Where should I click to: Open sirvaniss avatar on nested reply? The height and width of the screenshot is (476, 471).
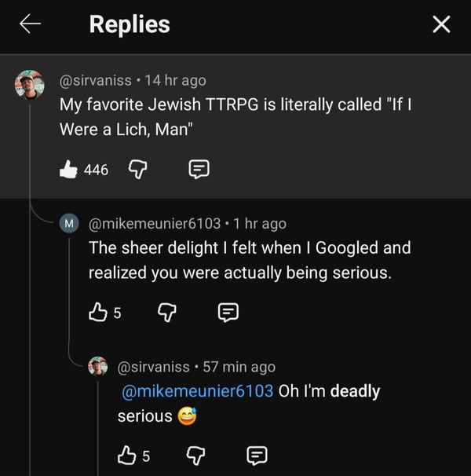click(98, 367)
